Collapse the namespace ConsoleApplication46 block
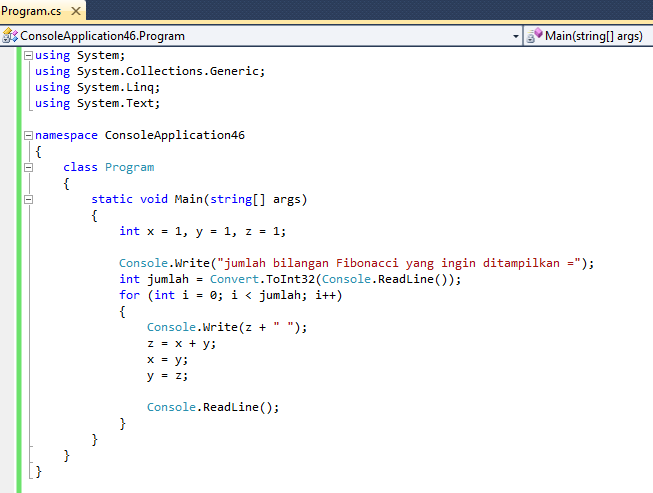Screen dimensions: 653x493 (28, 135)
